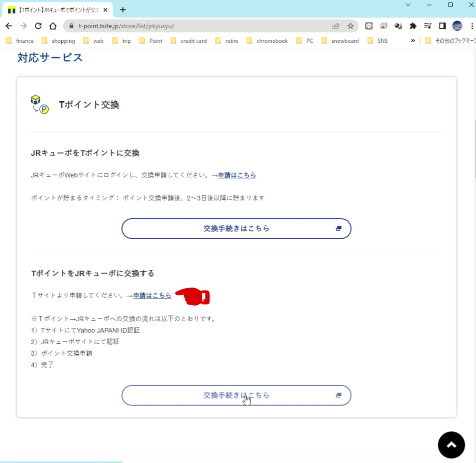The image size is (476, 463).
Task: Open the finance bookmark folder
Action: (x=20, y=40)
